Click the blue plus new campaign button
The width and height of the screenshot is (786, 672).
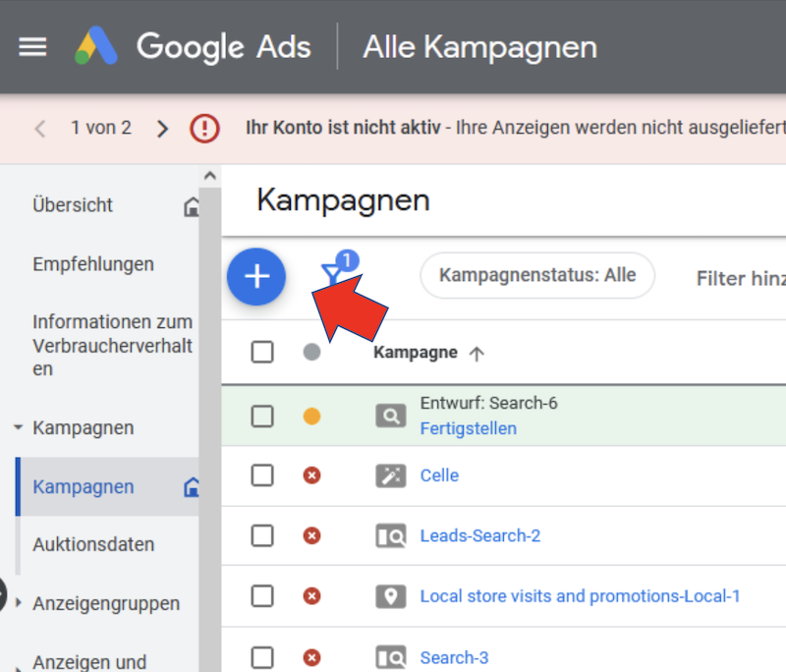[256, 277]
